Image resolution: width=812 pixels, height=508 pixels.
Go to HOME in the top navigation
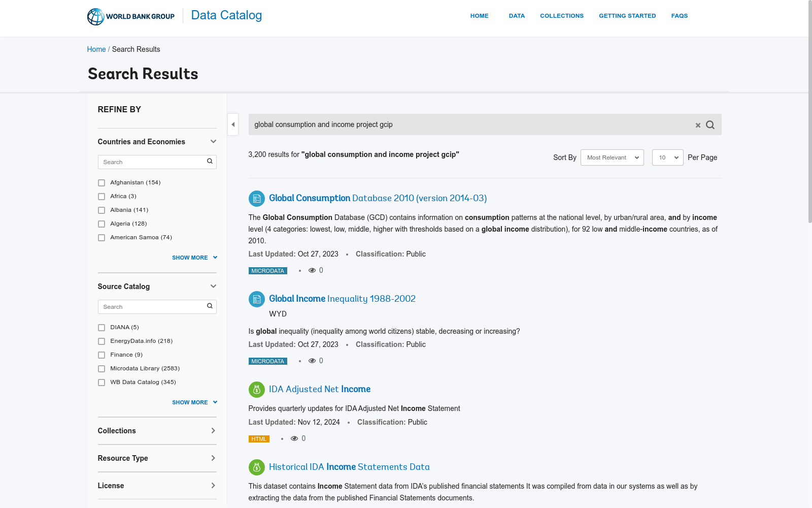click(x=479, y=16)
